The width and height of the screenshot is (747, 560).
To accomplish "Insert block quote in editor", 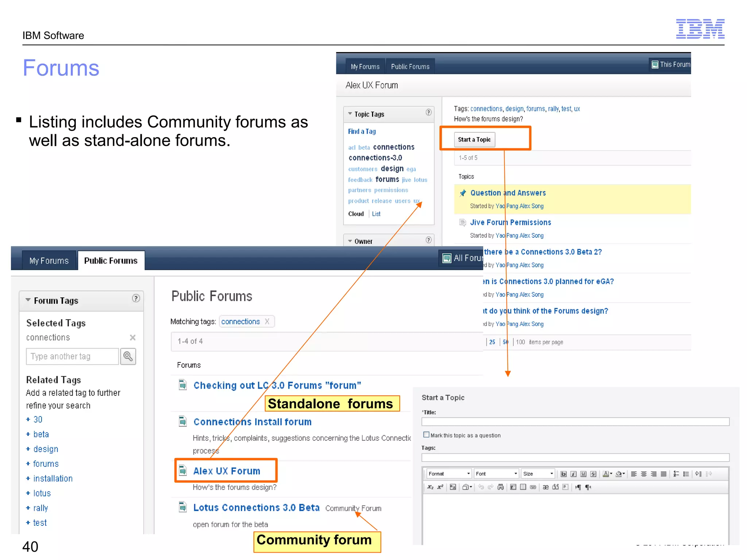I will pyautogui.click(x=556, y=487).
